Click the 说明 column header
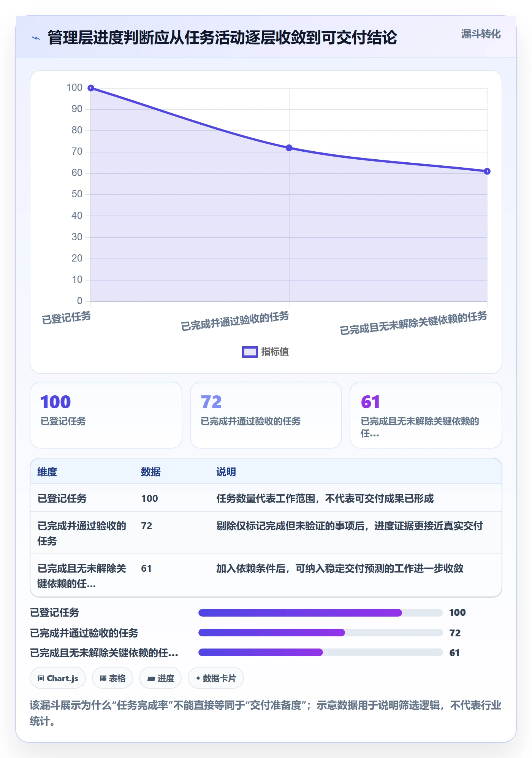Screen dimensions: 532x758 226,472
